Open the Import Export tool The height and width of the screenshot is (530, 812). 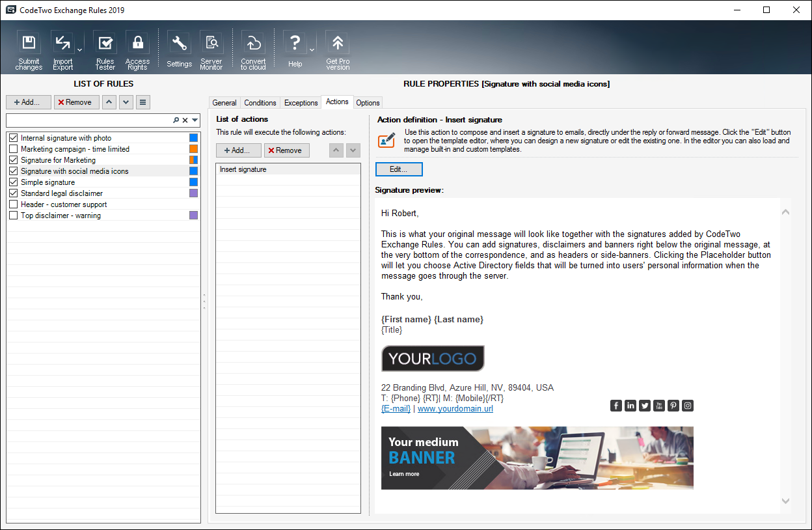[x=62, y=51]
